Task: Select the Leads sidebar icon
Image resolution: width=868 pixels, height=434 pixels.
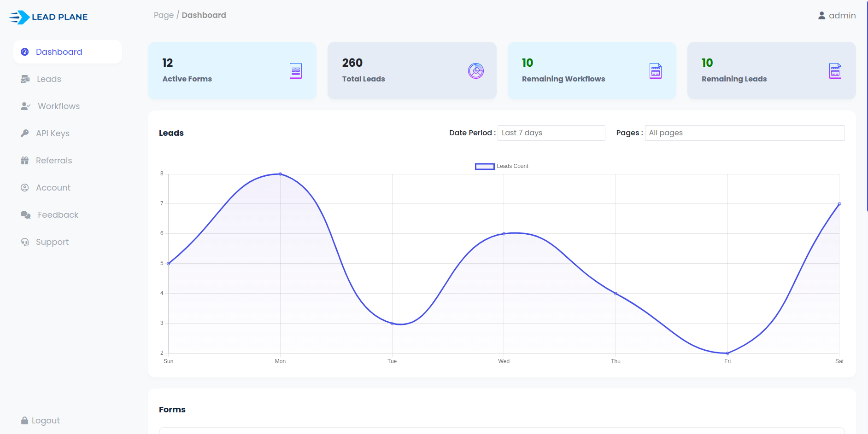Action: point(25,79)
